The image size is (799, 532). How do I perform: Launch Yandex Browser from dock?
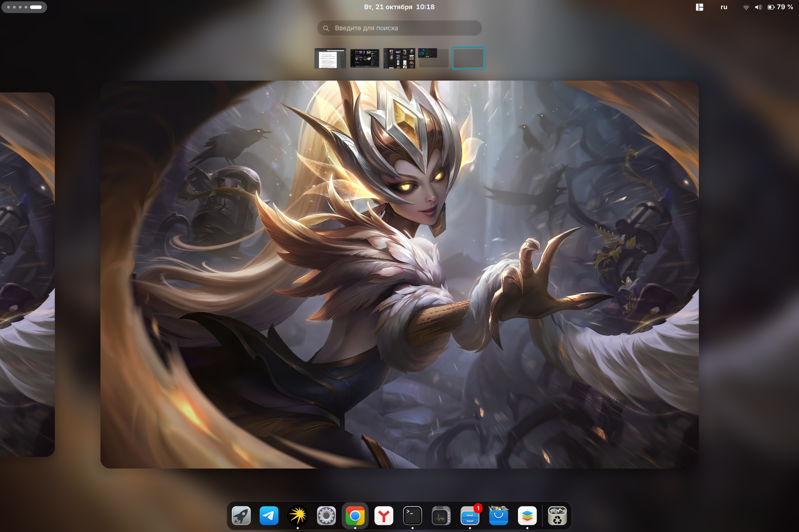point(384,516)
